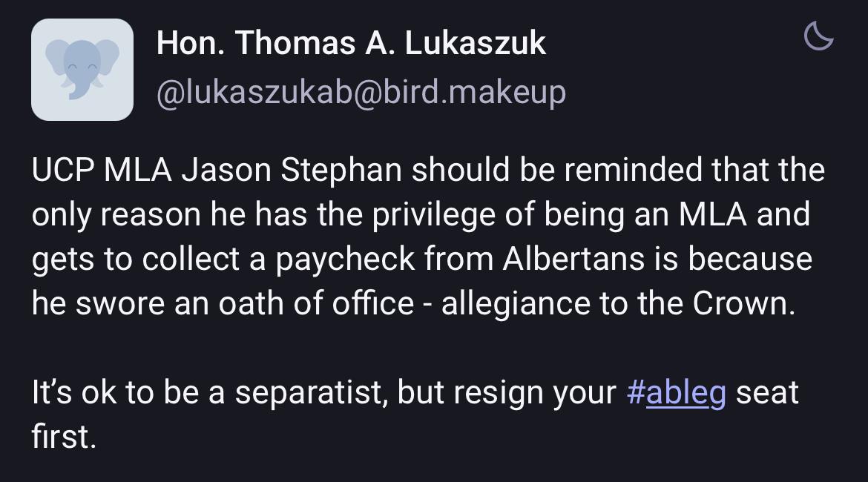The width and height of the screenshot is (868, 482).
Task: Click the phrase "oath of office"
Action: [316, 304]
